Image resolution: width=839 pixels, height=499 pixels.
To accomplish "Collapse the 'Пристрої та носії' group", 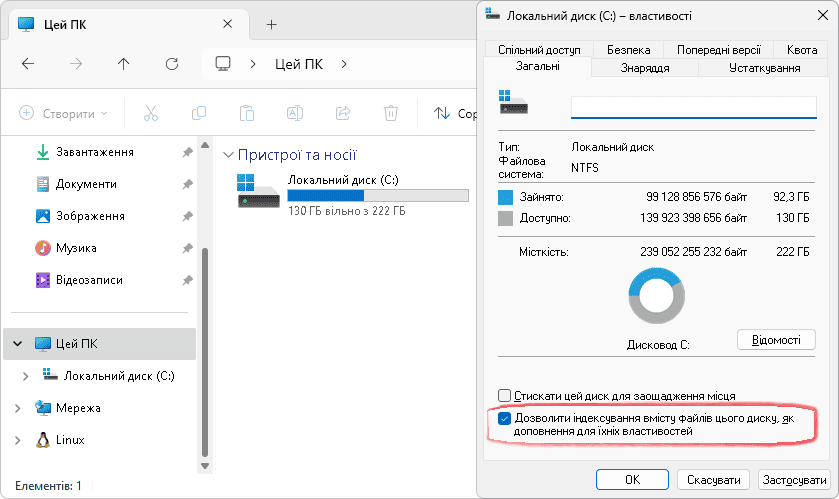I will pos(229,155).
